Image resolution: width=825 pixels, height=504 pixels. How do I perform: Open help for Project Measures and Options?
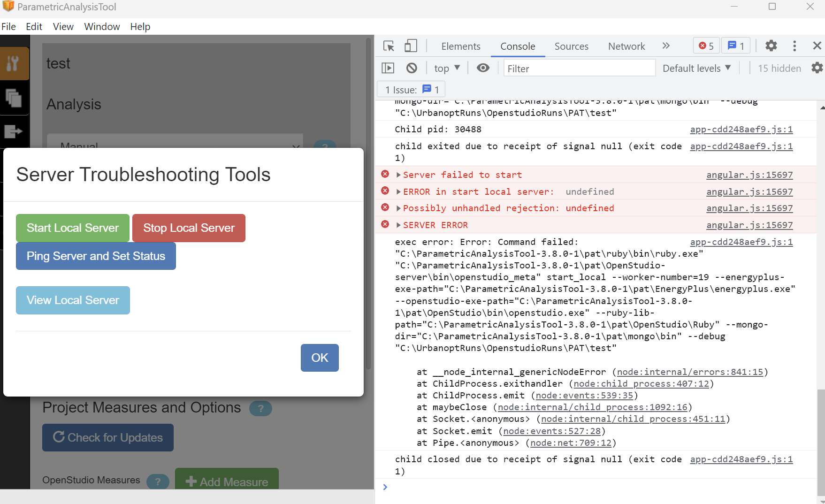pyautogui.click(x=260, y=408)
